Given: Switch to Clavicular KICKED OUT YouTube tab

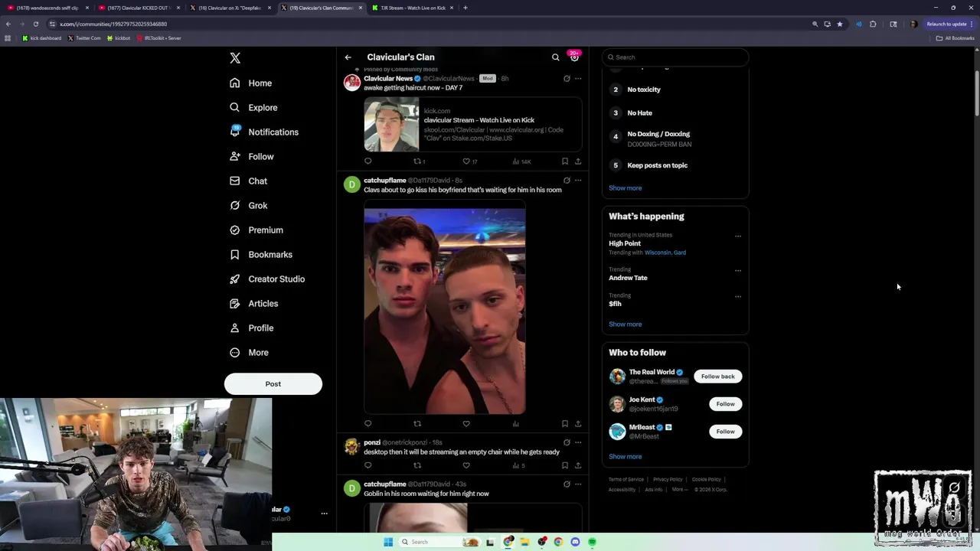Looking at the screenshot, I should [x=139, y=8].
